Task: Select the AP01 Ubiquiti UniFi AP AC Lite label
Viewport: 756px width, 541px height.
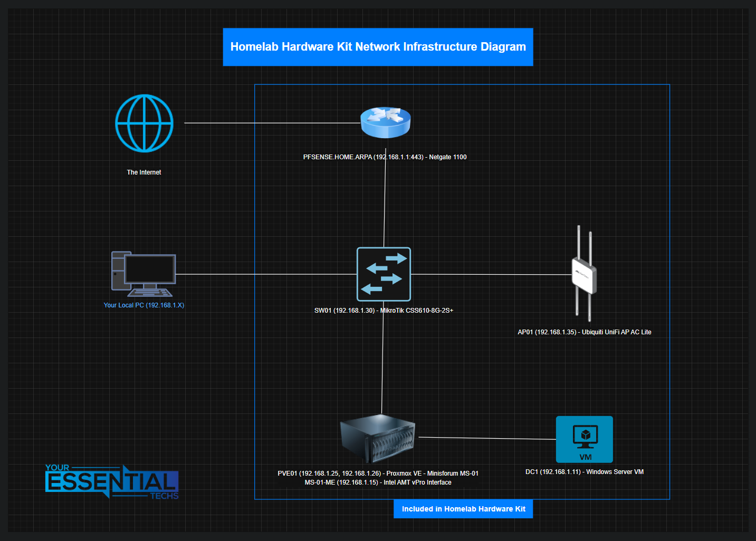Action: click(585, 332)
